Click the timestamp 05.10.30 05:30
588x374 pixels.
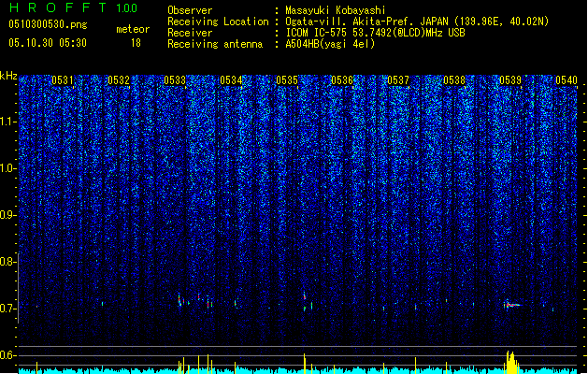[x=48, y=43]
